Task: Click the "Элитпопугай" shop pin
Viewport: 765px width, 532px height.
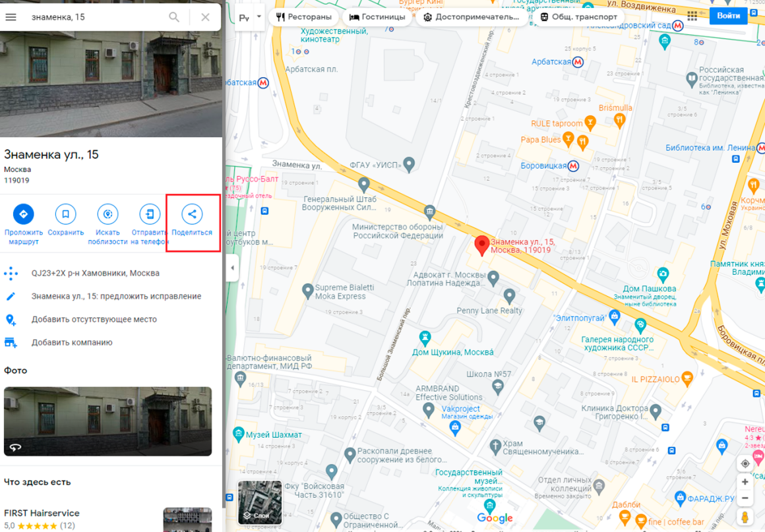Action: click(615, 316)
